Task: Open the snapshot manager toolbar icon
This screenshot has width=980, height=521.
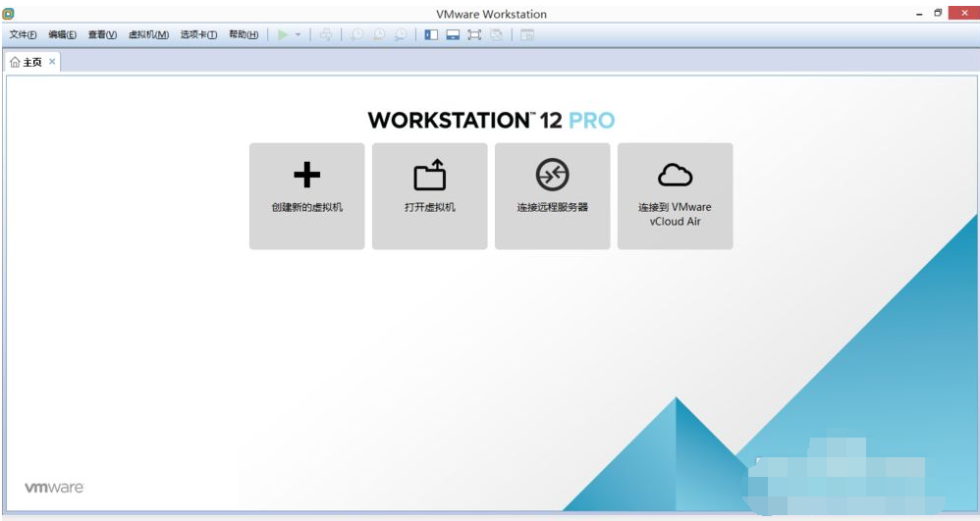Action: (x=401, y=34)
